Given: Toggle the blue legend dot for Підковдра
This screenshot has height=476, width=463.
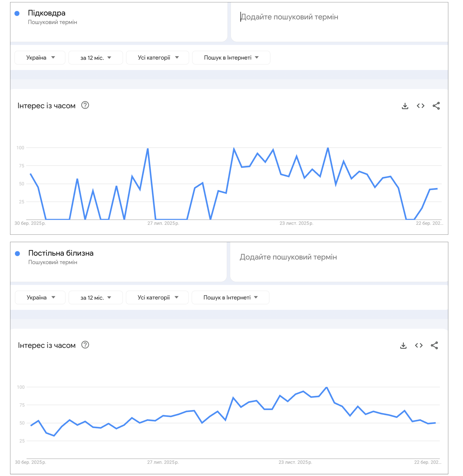Looking at the screenshot, I should click(17, 14).
